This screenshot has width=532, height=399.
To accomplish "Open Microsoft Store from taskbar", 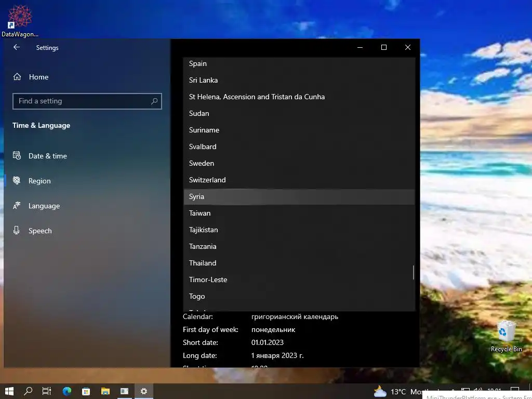I will coord(86,391).
